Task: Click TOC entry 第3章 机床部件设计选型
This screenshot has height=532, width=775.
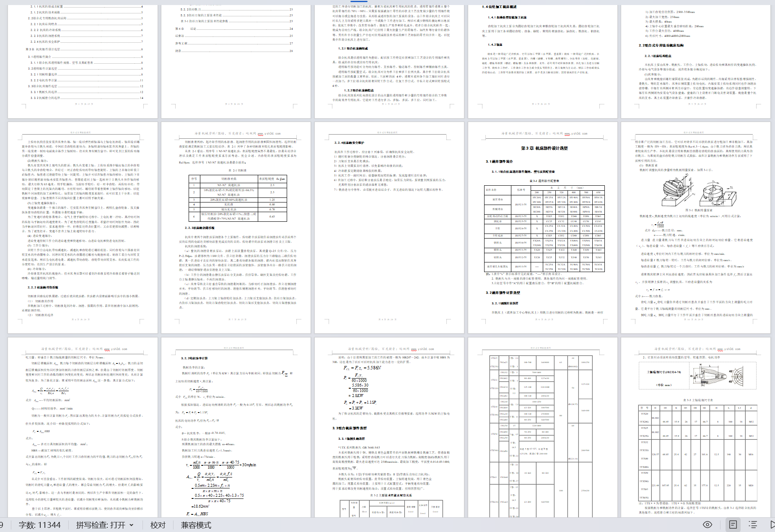Action: pos(84,49)
